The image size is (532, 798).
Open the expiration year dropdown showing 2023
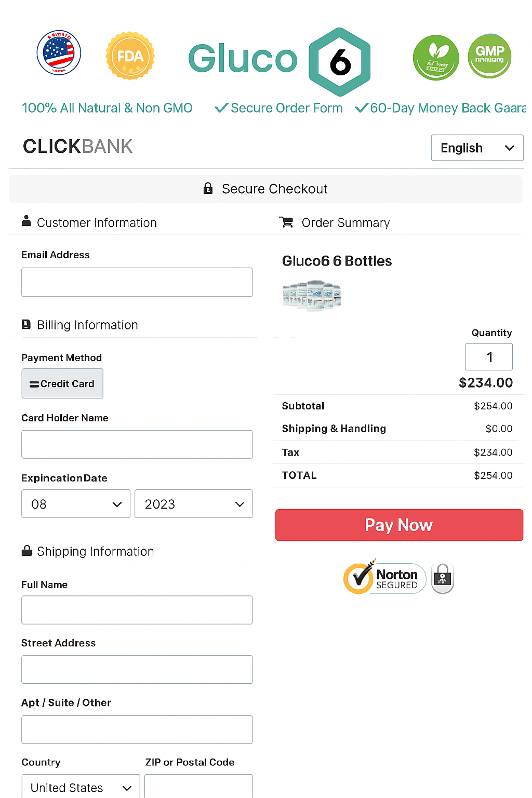pyautogui.click(x=193, y=503)
